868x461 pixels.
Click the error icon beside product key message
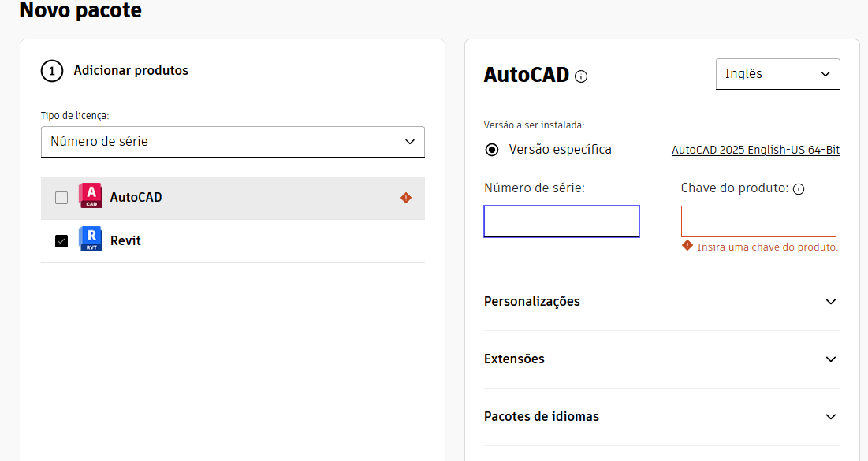click(x=687, y=245)
